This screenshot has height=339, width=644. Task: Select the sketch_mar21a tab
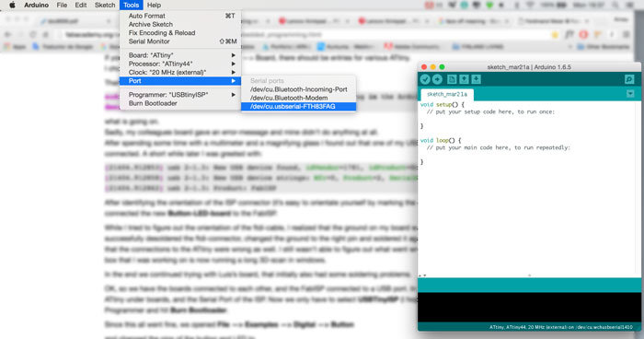(447, 94)
